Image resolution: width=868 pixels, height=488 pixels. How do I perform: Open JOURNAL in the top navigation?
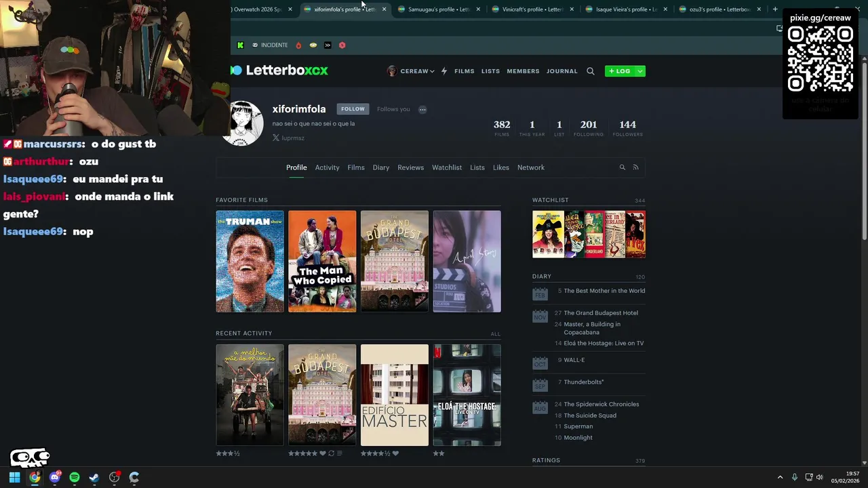pos(562,71)
